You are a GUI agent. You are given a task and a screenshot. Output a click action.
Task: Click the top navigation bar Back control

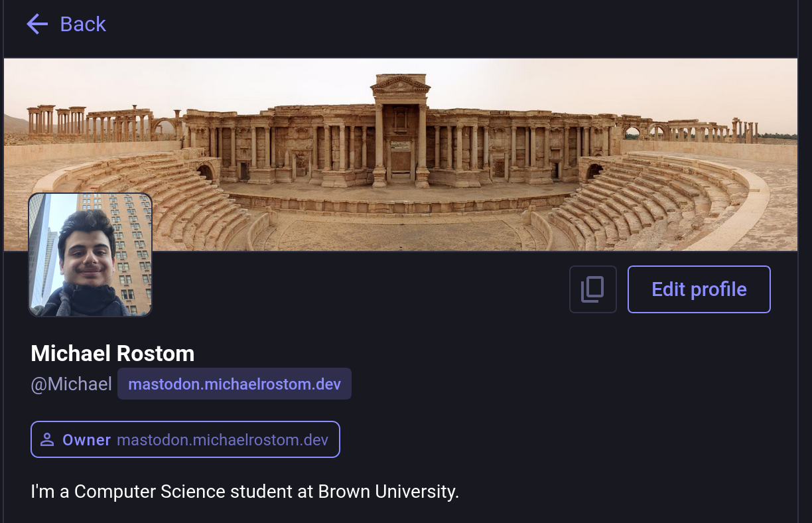click(65, 24)
